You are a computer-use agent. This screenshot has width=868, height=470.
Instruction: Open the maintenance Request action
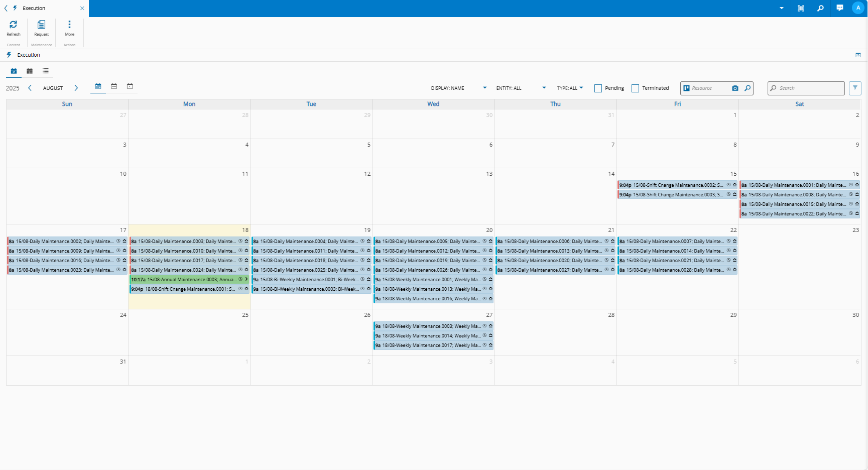coord(42,28)
